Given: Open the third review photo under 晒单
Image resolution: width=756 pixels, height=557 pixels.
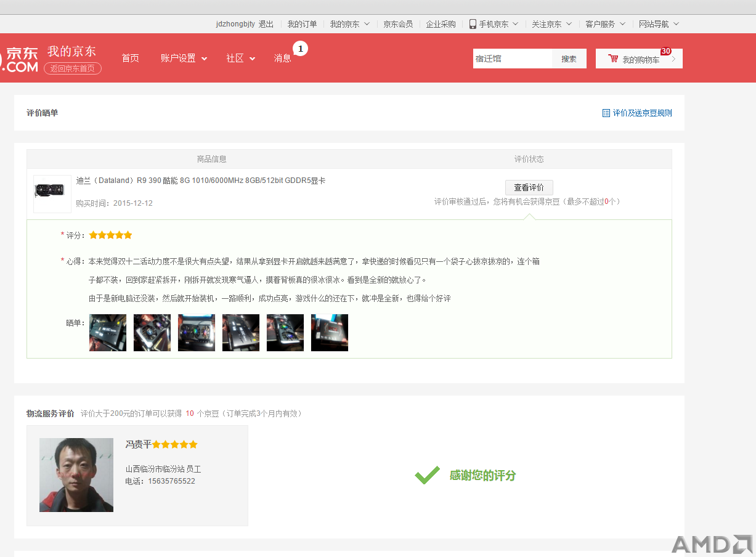Looking at the screenshot, I should [197, 333].
